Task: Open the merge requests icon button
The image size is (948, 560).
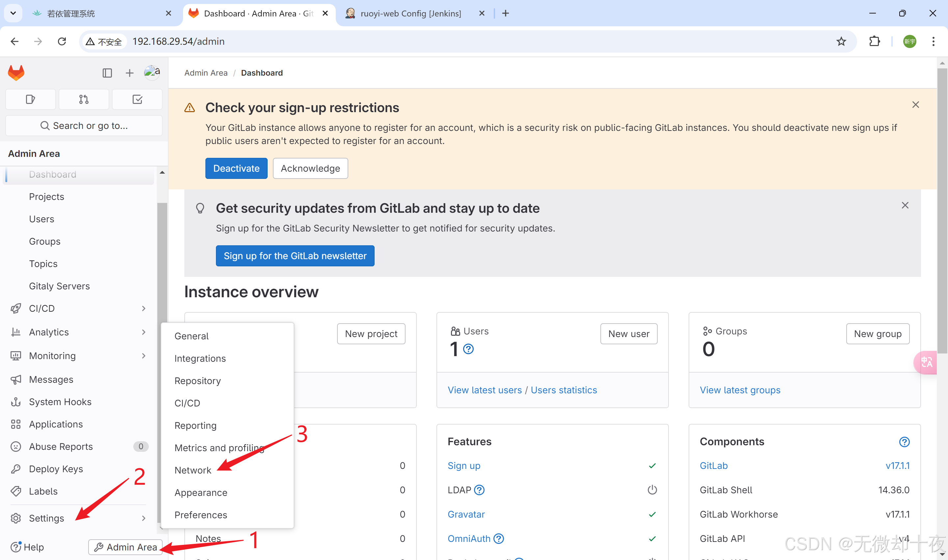Action: pyautogui.click(x=84, y=99)
